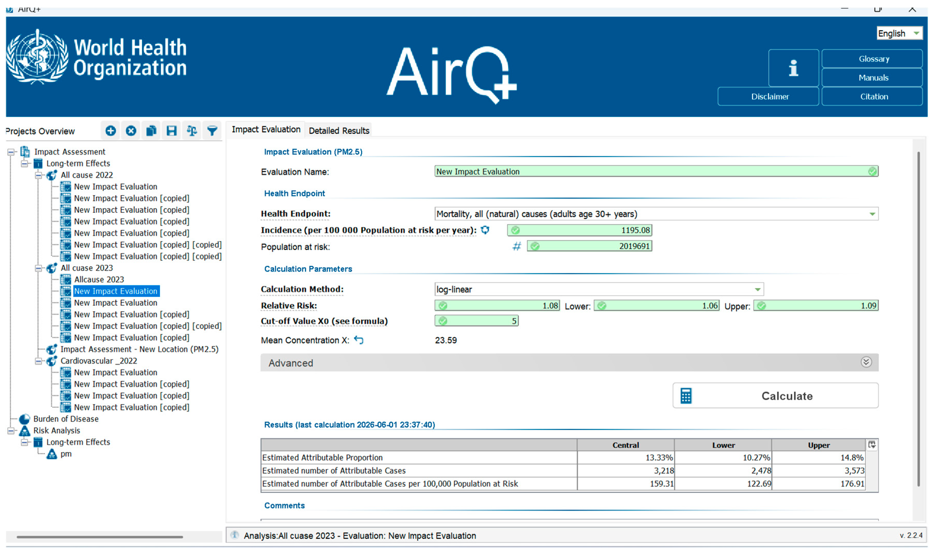Viewport: 937px width, 560px height.
Task: Open the info 'i' button
Action: coord(793,68)
